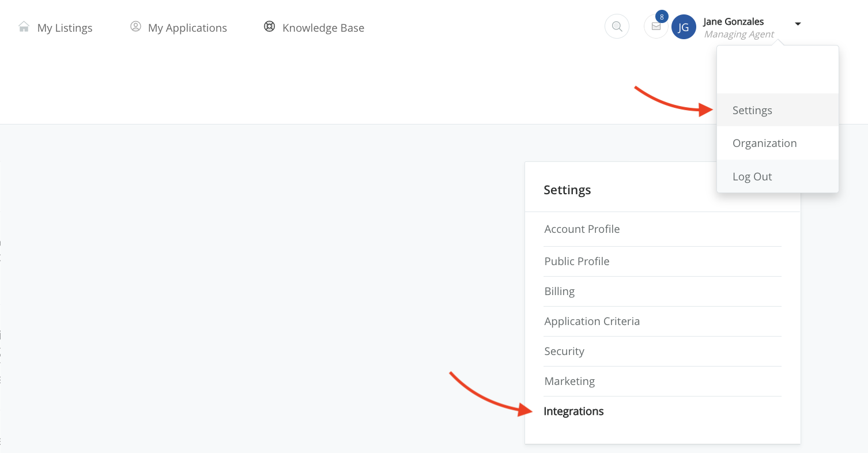
Task: Go to Public Profile settings
Action: [576, 261]
